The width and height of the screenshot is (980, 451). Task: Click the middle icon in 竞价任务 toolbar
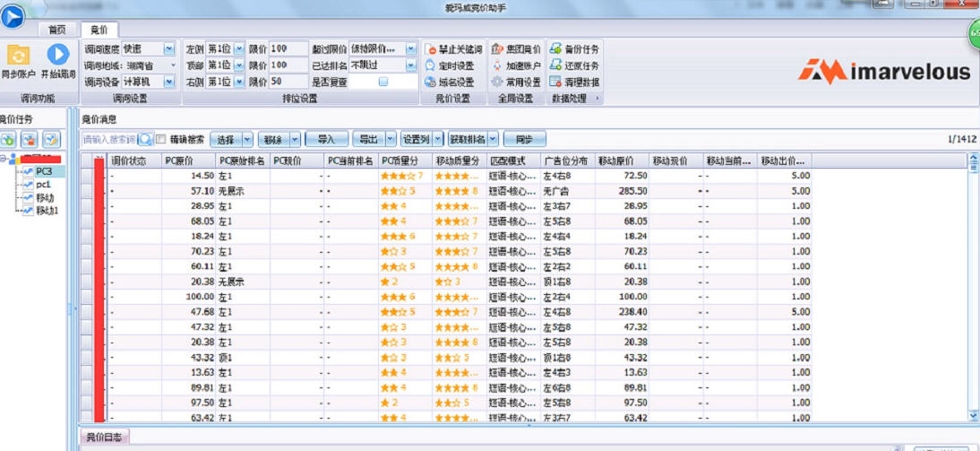(x=30, y=139)
